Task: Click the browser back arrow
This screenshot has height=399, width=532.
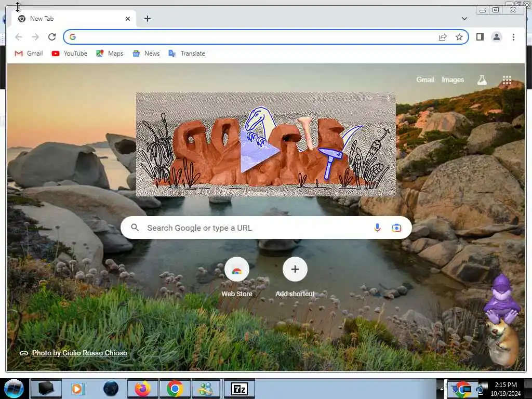Action: pyautogui.click(x=19, y=37)
